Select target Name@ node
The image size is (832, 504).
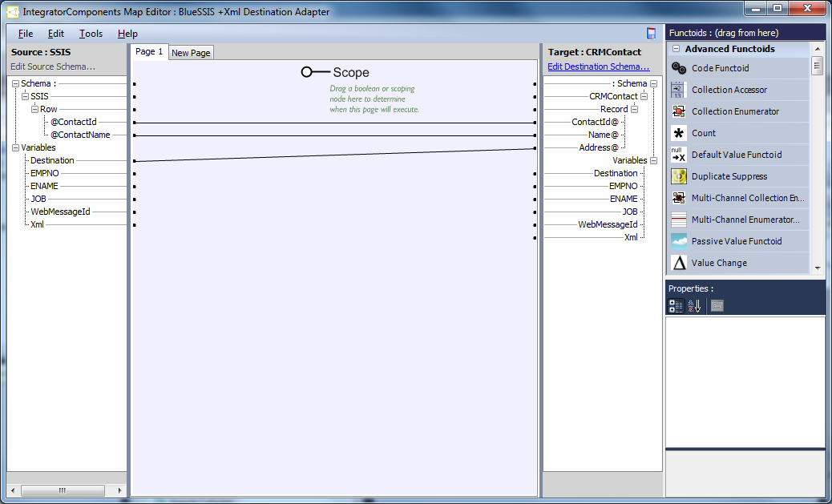coord(604,135)
